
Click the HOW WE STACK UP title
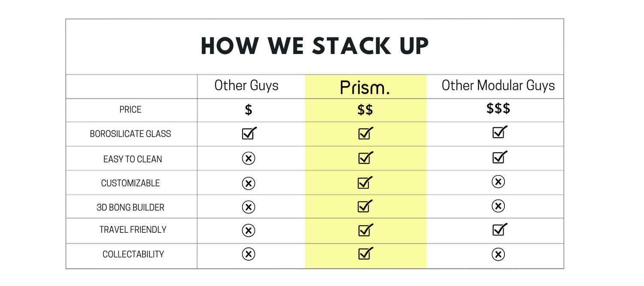point(315,46)
